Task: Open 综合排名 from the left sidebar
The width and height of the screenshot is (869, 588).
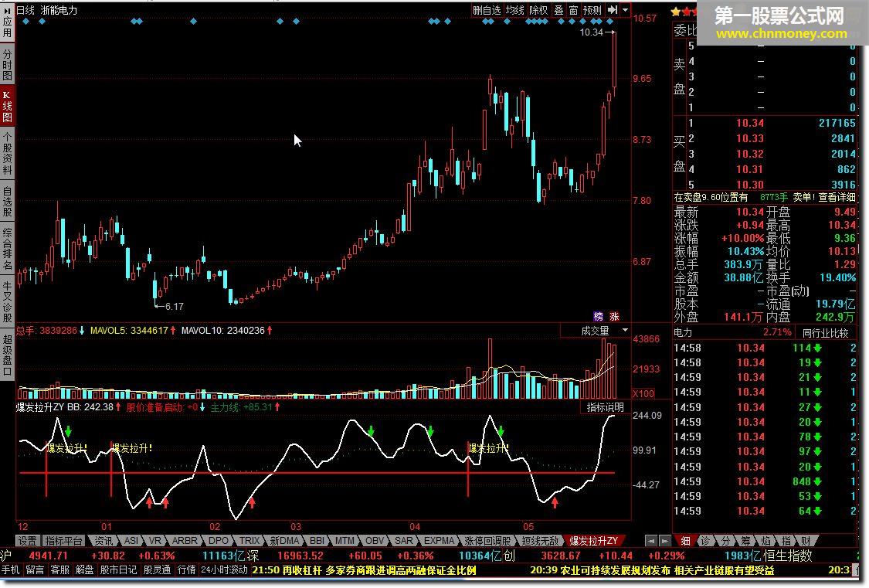Action: point(7,248)
